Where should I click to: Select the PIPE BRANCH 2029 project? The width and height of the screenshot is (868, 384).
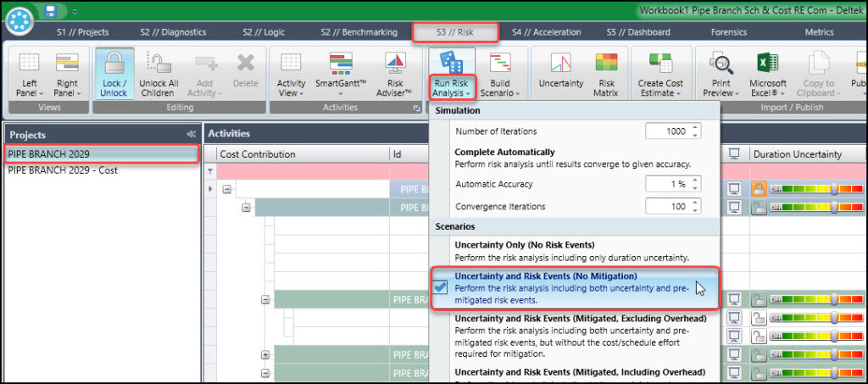pyautogui.click(x=102, y=154)
